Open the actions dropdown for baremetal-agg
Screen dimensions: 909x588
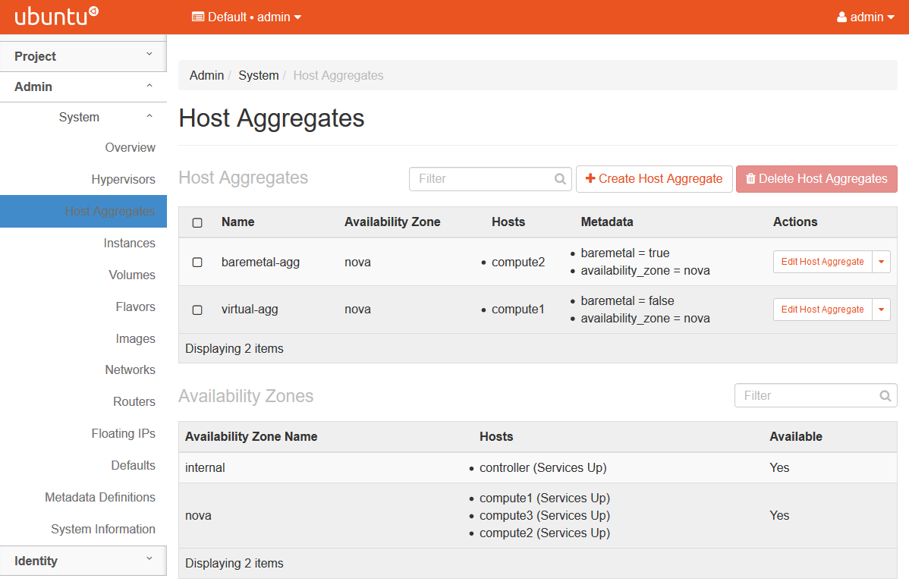pyautogui.click(x=882, y=262)
